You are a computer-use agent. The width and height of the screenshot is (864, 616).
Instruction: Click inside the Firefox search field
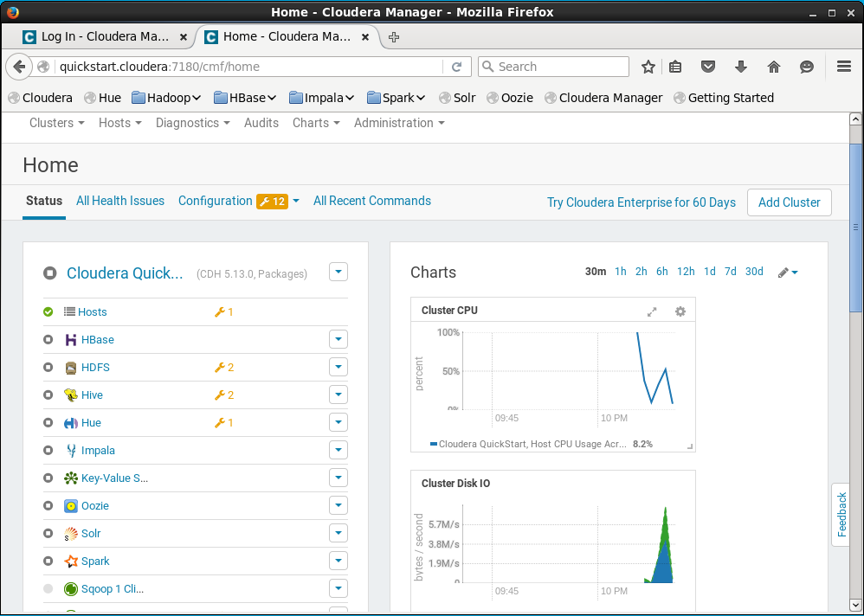click(554, 66)
